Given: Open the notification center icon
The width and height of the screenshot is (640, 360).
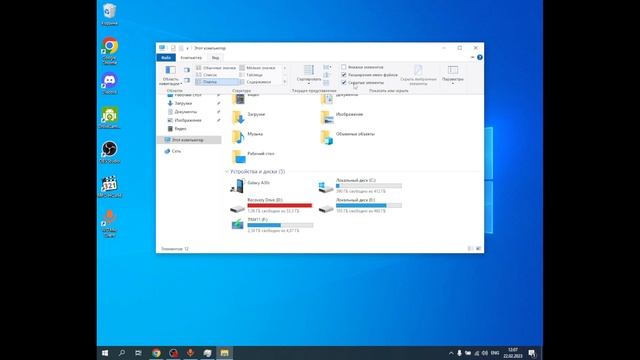Looking at the screenshot, I should (x=532, y=353).
